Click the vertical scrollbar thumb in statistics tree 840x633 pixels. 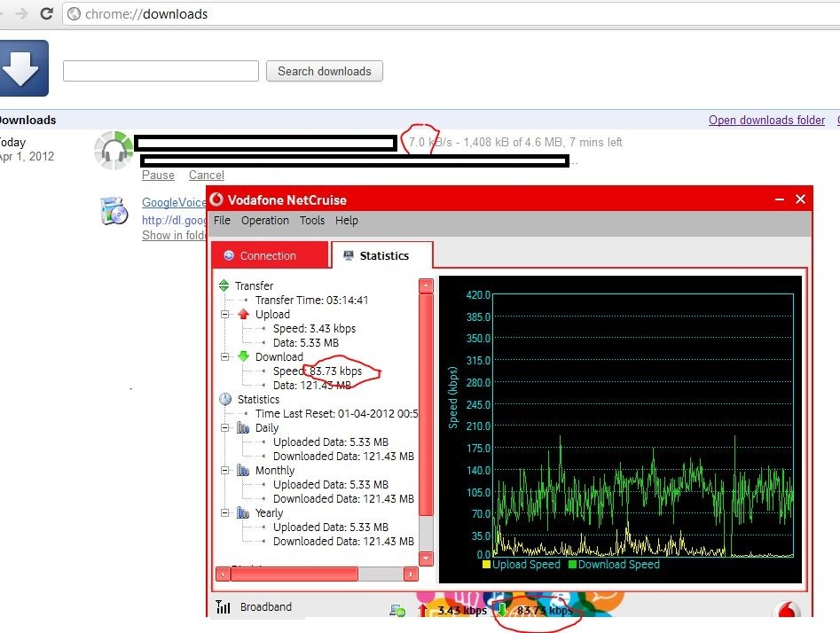426,405
